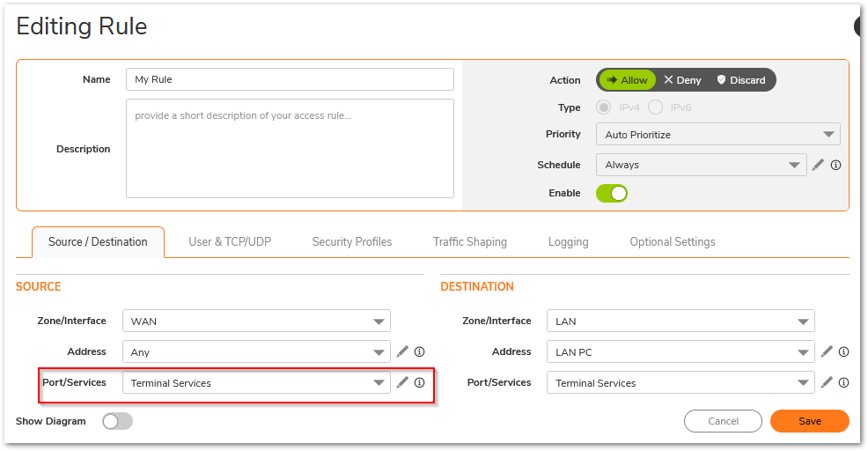Edit Source Port/Services with pencil icon

tap(402, 382)
